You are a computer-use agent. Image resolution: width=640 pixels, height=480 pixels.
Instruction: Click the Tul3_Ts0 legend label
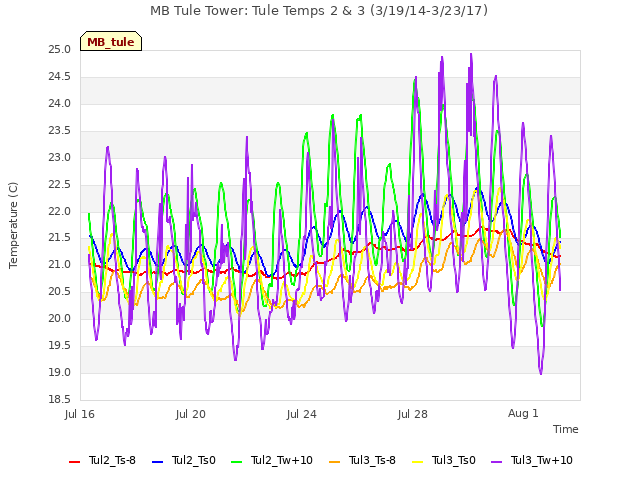coord(454,460)
